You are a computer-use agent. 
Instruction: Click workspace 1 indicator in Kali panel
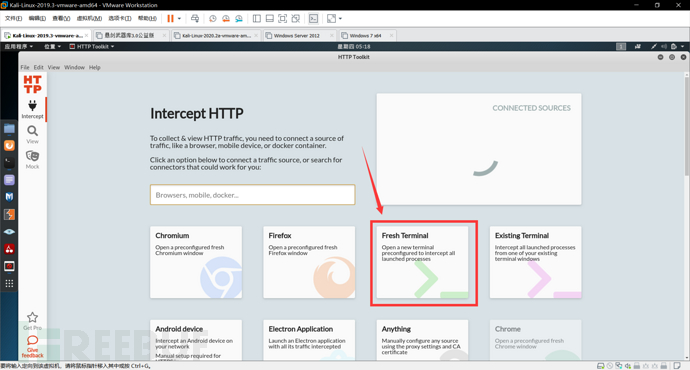621,46
